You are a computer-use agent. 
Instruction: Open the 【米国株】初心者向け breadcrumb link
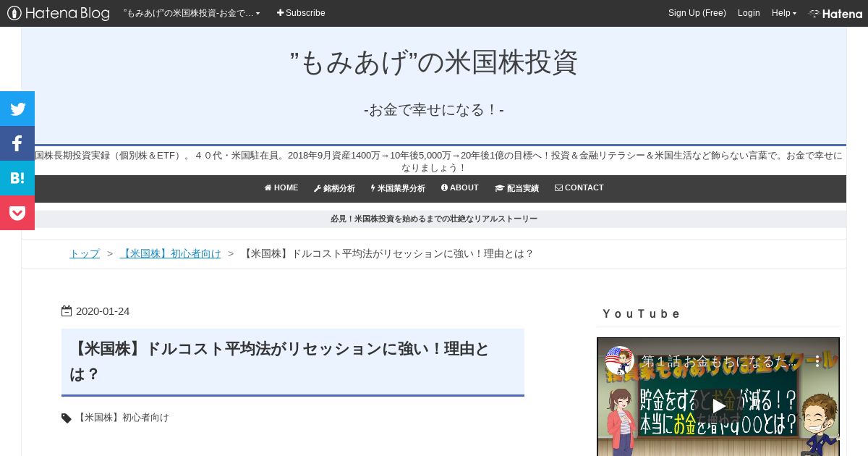point(171,253)
